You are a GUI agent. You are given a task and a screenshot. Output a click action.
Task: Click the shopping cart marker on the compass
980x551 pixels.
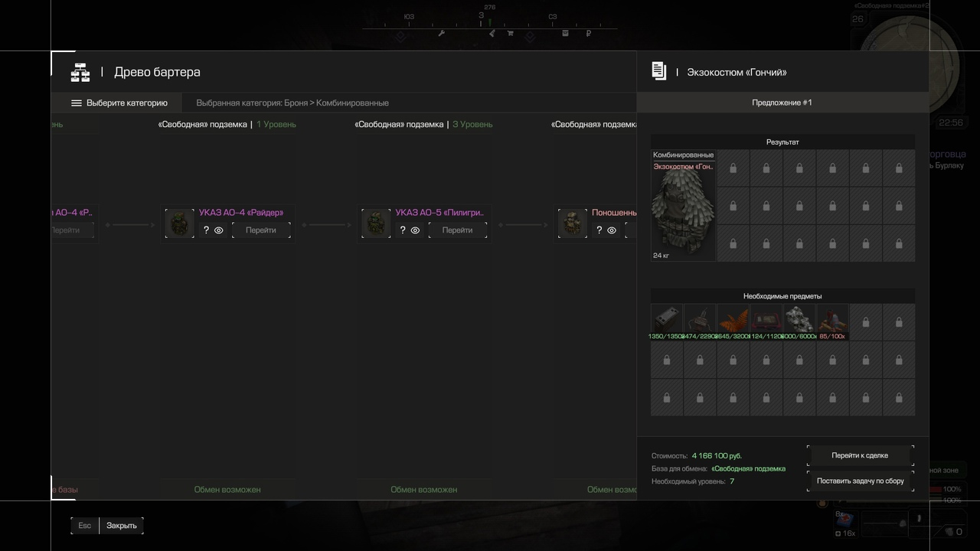[x=510, y=33]
